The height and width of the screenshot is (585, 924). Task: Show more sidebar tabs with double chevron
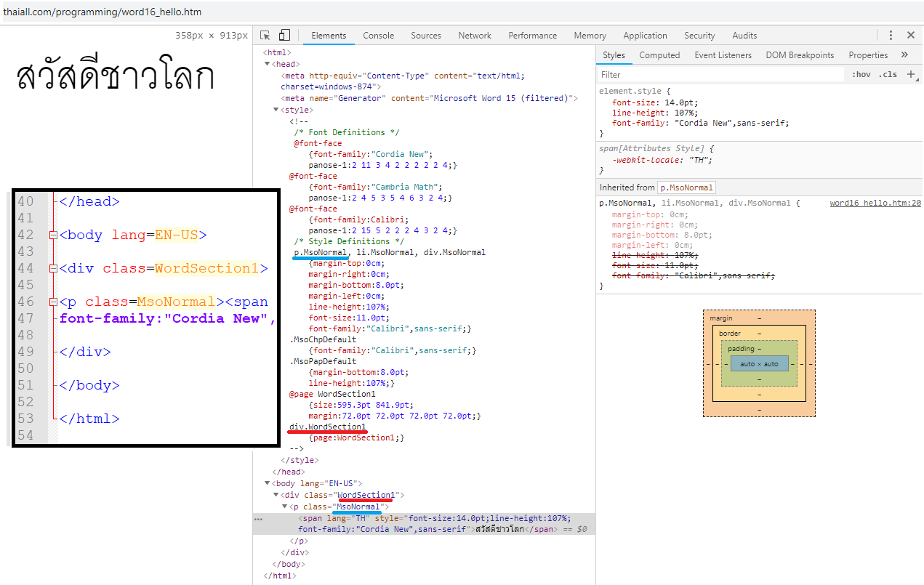904,55
